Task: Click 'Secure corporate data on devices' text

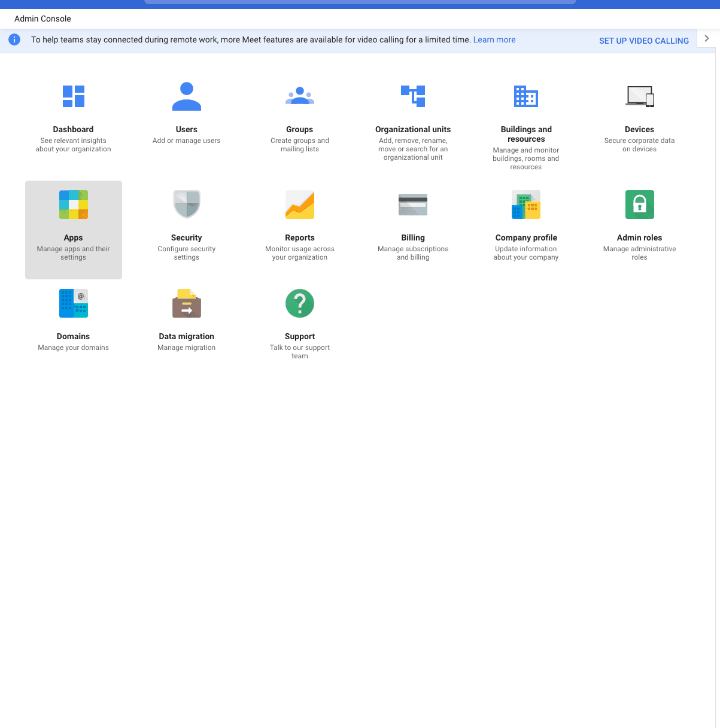Action: (640, 145)
